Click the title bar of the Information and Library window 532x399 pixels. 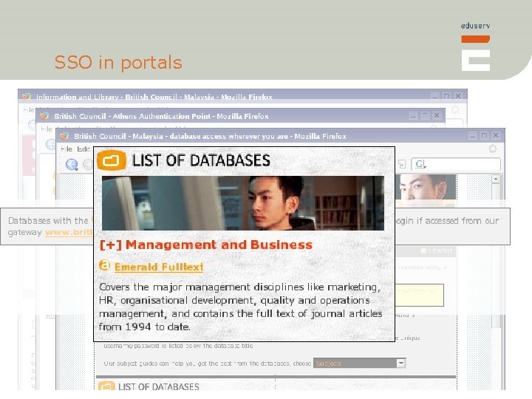[x=242, y=97]
